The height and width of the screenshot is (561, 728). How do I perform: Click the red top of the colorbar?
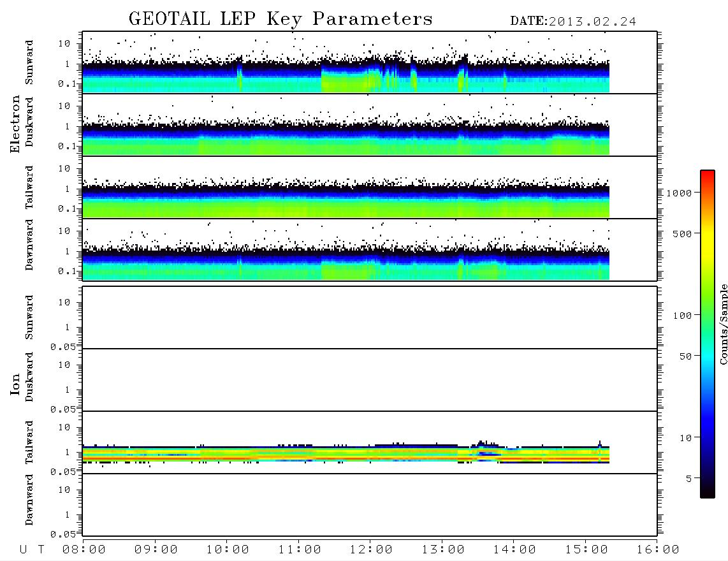tap(708, 175)
